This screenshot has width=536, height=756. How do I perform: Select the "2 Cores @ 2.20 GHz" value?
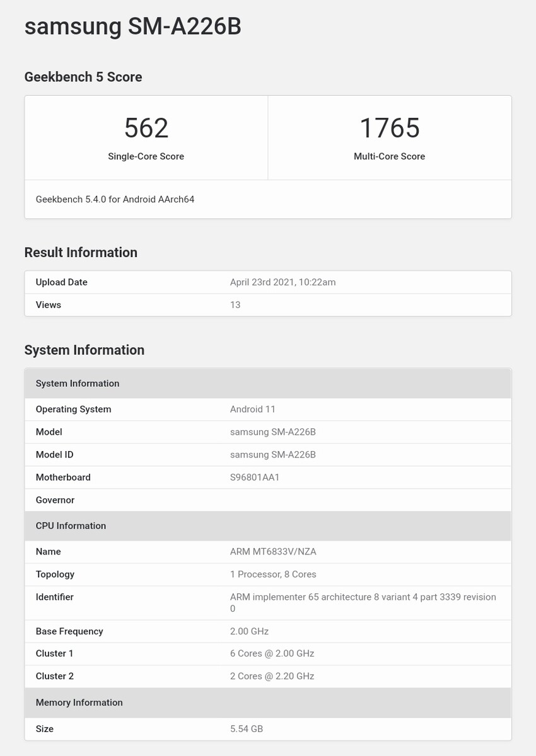272,677
